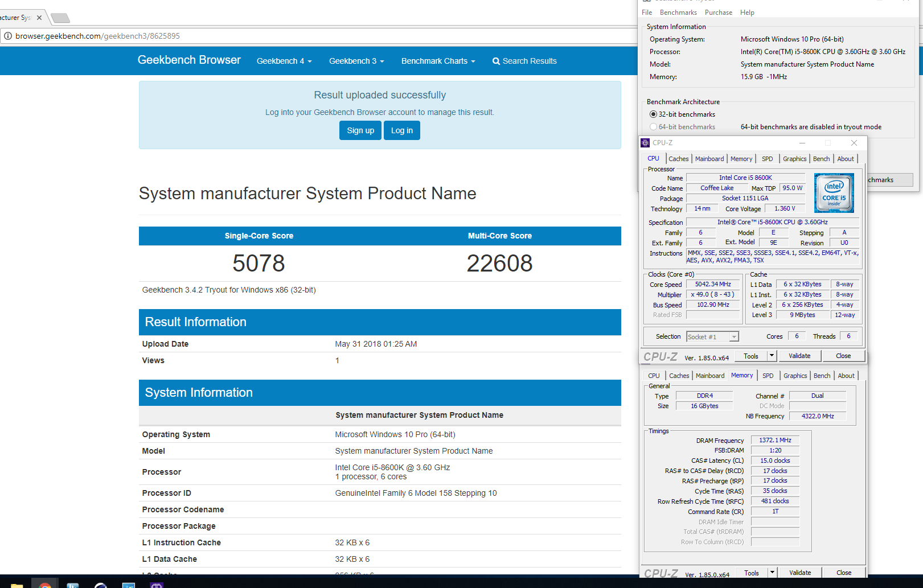
Task: Open the Help menu in Geekbench app
Action: 747,13
